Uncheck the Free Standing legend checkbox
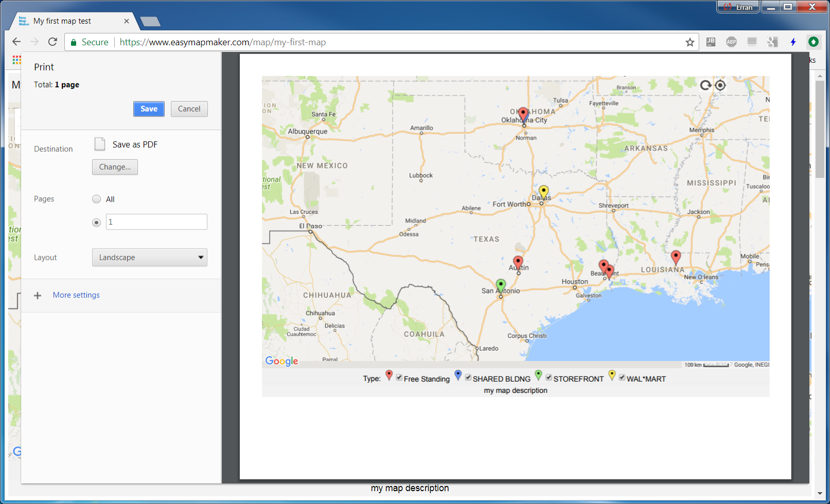830x504 pixels. coord(399,377)
